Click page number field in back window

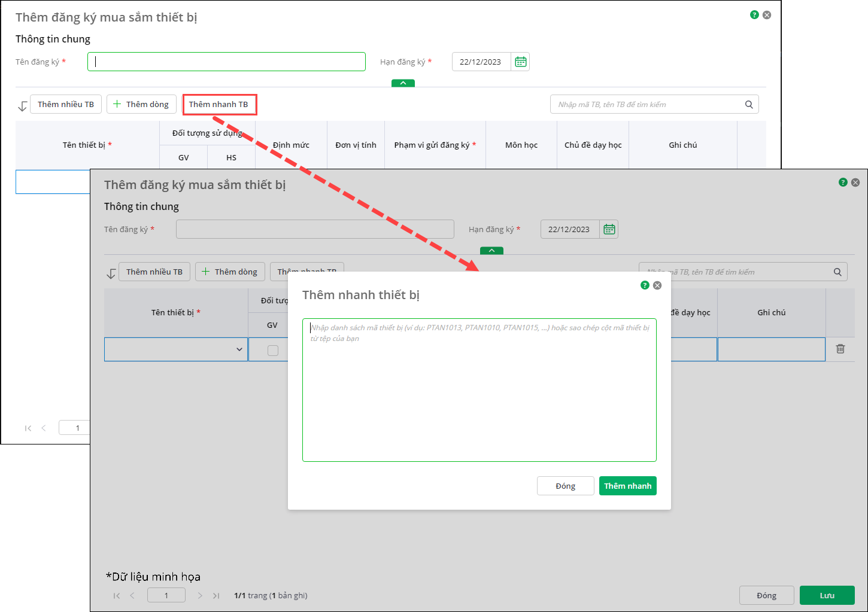pos(74,428)
